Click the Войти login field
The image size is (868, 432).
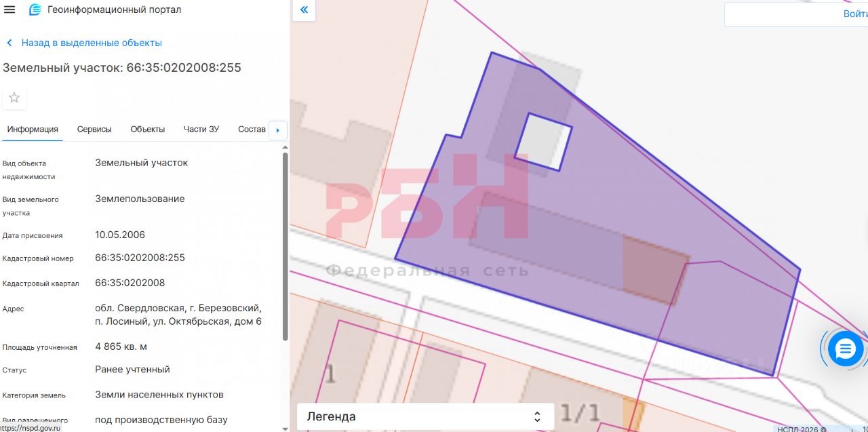click(796, 14)
